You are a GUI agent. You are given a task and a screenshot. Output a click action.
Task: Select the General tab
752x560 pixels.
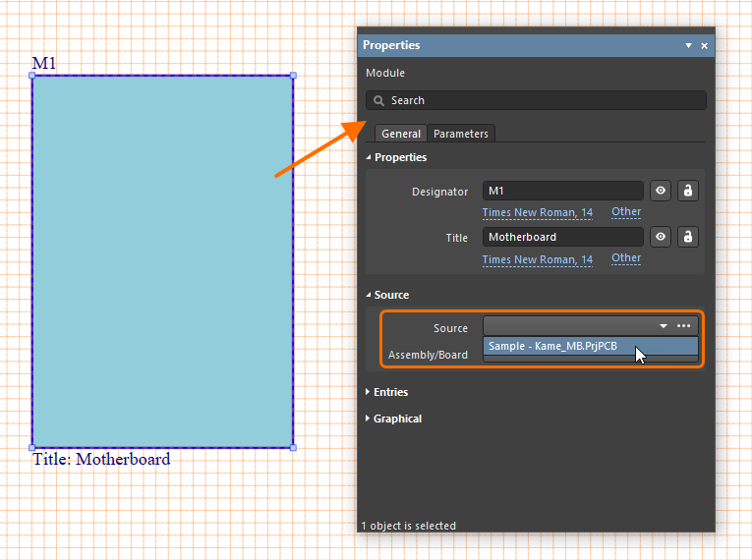[401, 134]
